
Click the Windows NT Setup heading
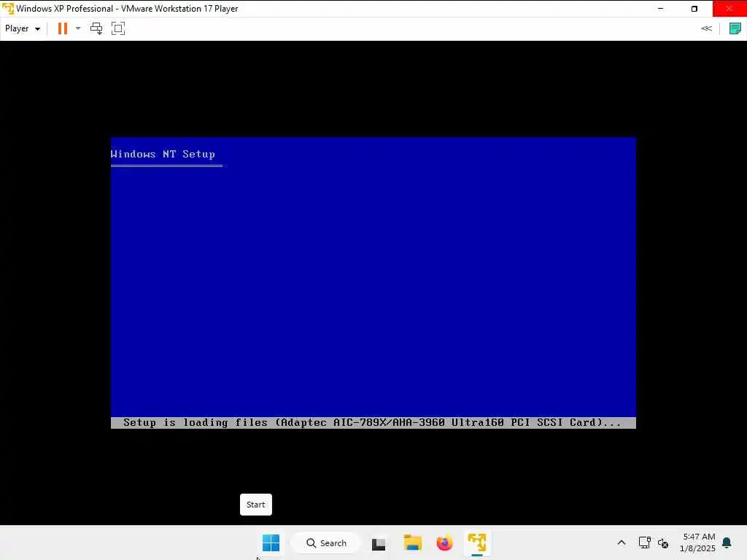click(x=163, y=155)
